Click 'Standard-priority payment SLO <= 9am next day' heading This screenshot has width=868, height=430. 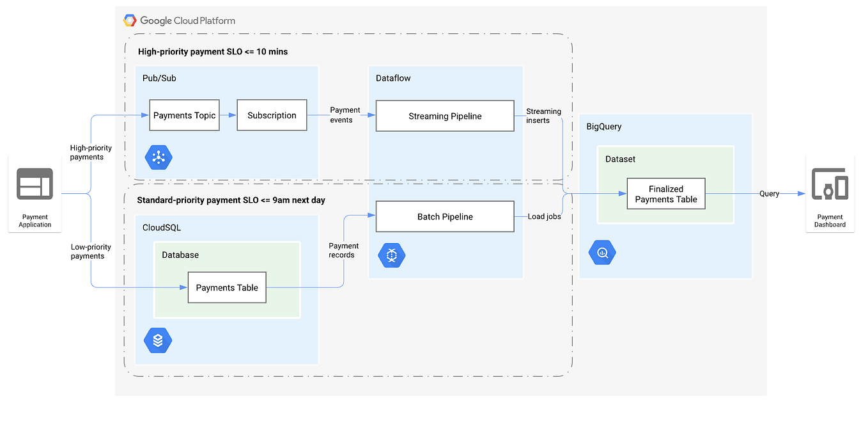(x=231, y=200)
